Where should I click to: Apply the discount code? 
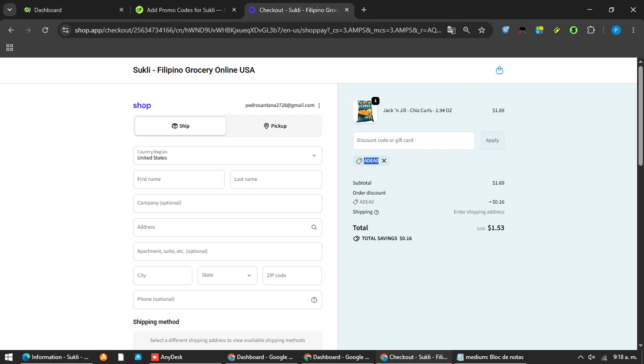coord(492,141)
